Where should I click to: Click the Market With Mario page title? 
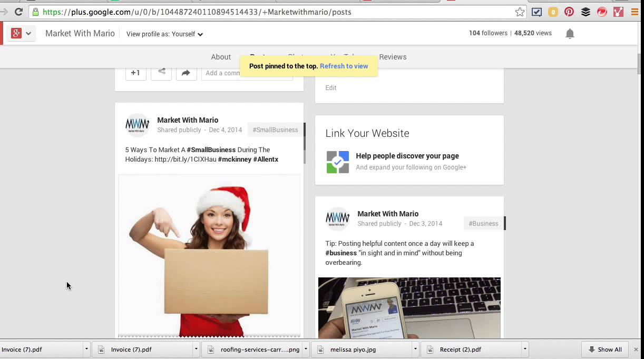tap(80, 33)
